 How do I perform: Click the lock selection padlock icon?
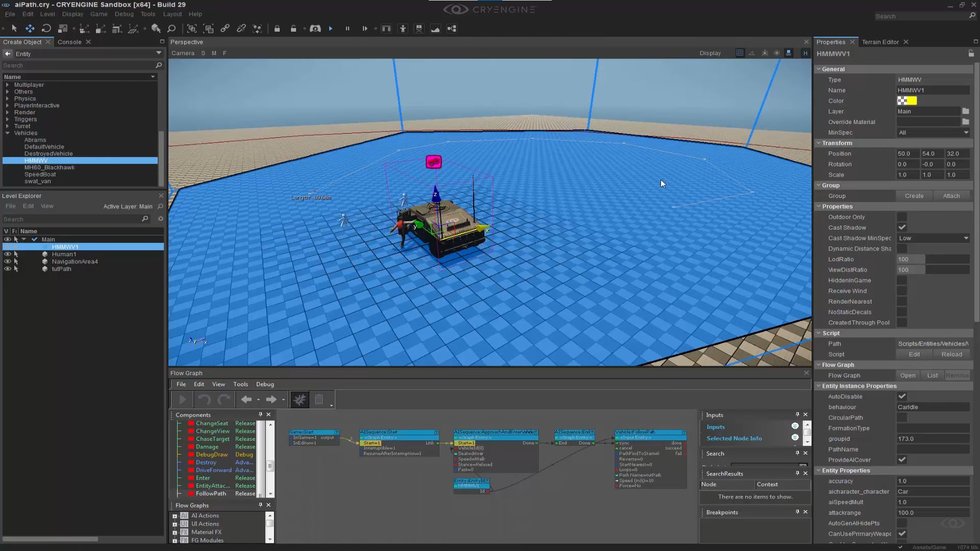(277, 29)
